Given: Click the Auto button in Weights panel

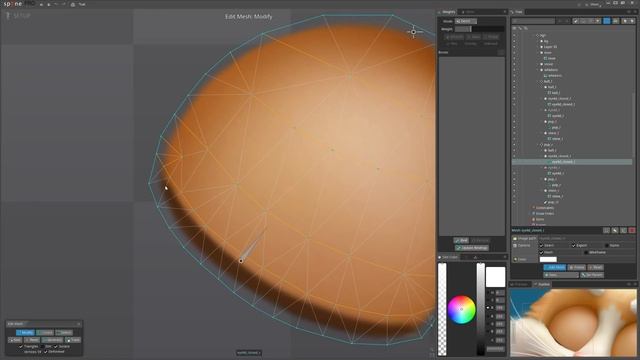Looking at the screenshot, I should point(473,37).
